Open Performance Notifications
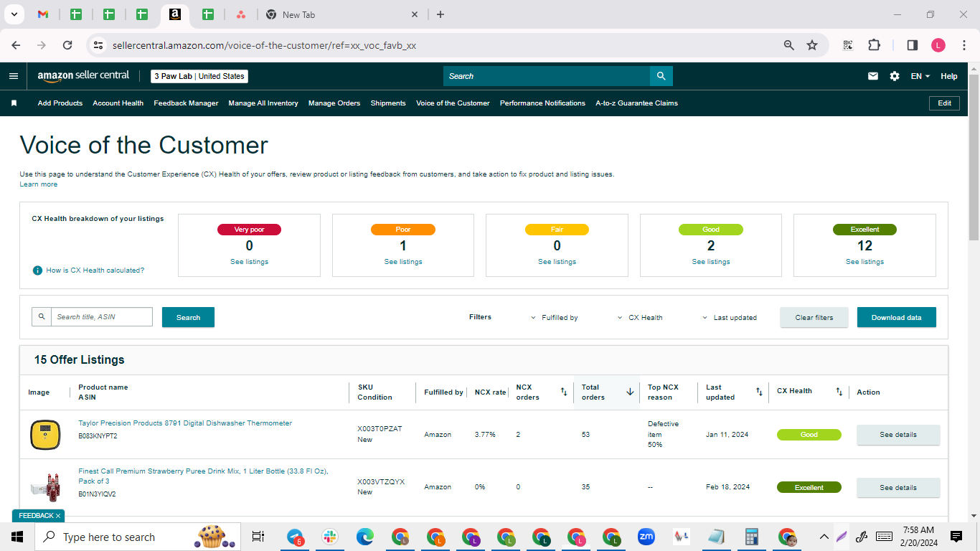Image resolution: width=980 pixels, height=551 pixels. (542, 103)
